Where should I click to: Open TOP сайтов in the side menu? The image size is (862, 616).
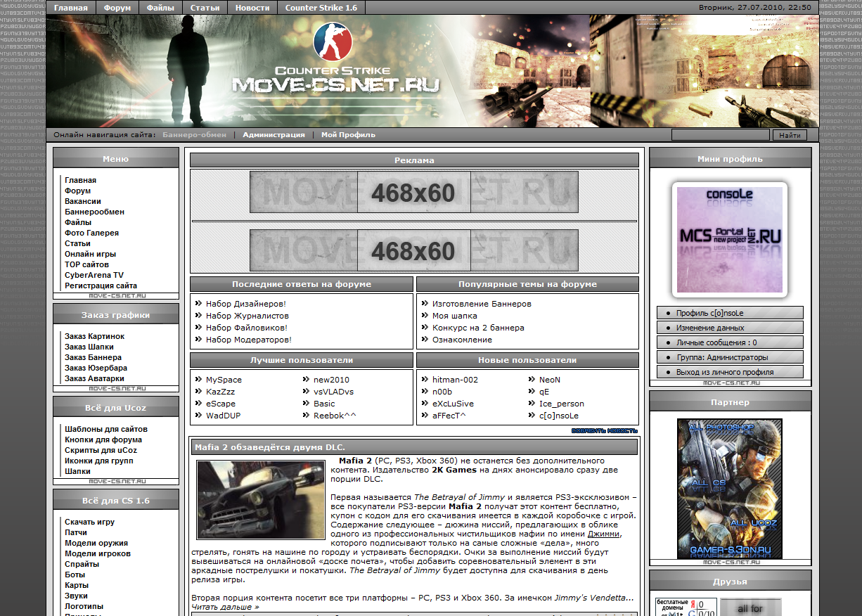86,264
